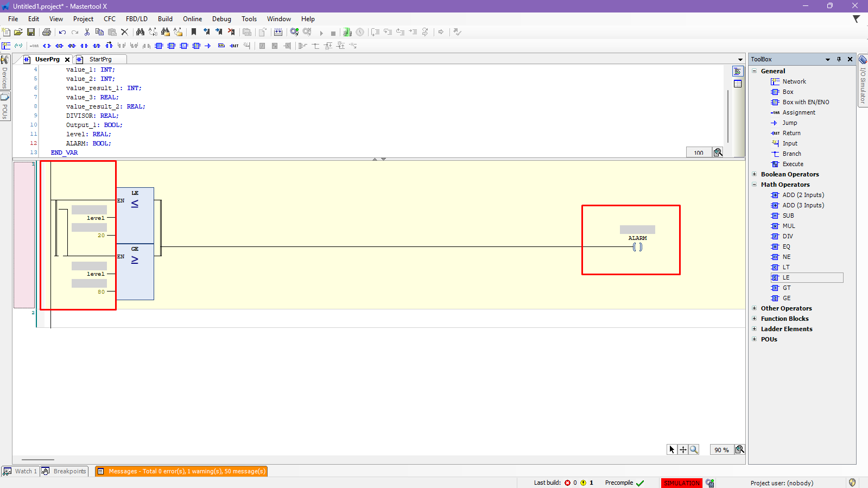Expand the Boolean Operators category

[754, 174]
